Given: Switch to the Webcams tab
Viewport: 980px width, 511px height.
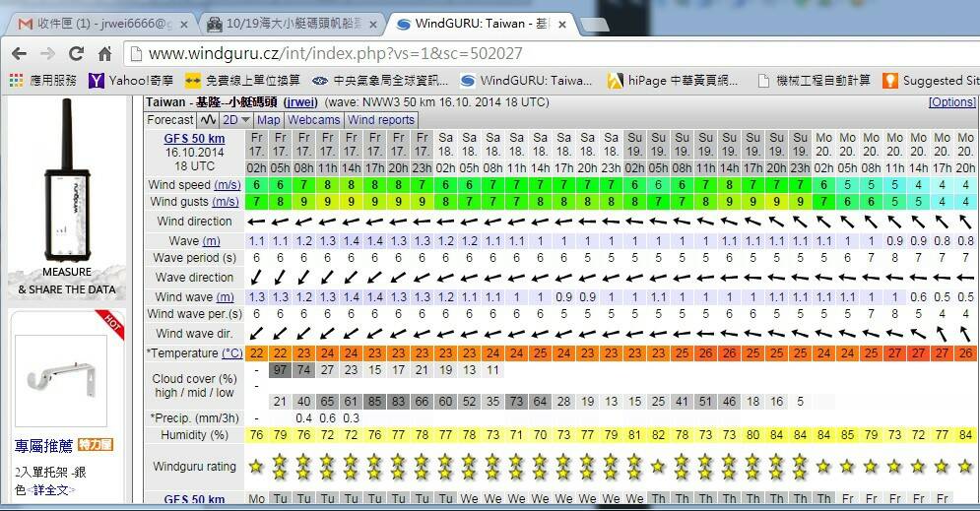Looking at the screenshot, I should pos(313,120).
